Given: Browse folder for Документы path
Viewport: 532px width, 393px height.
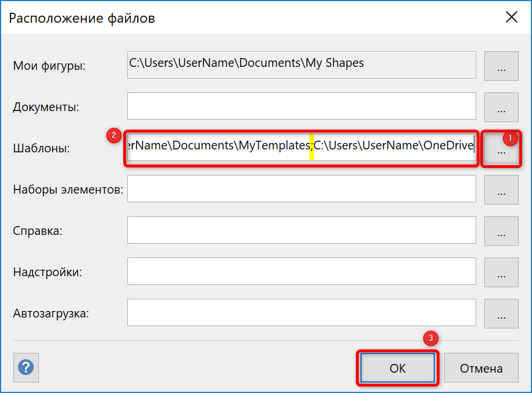Looking at the screenshot, I should coord(501,107).
